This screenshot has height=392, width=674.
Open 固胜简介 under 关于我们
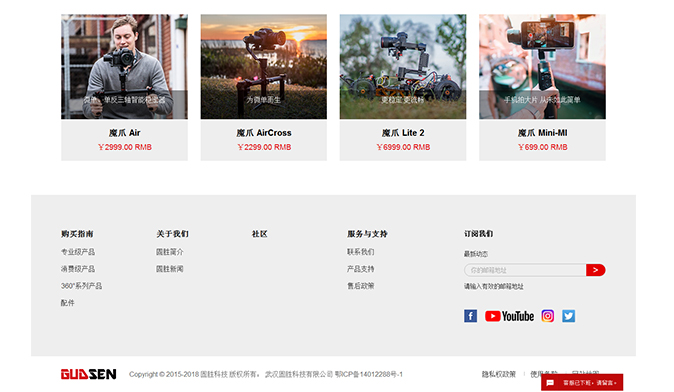pos(170,252)
